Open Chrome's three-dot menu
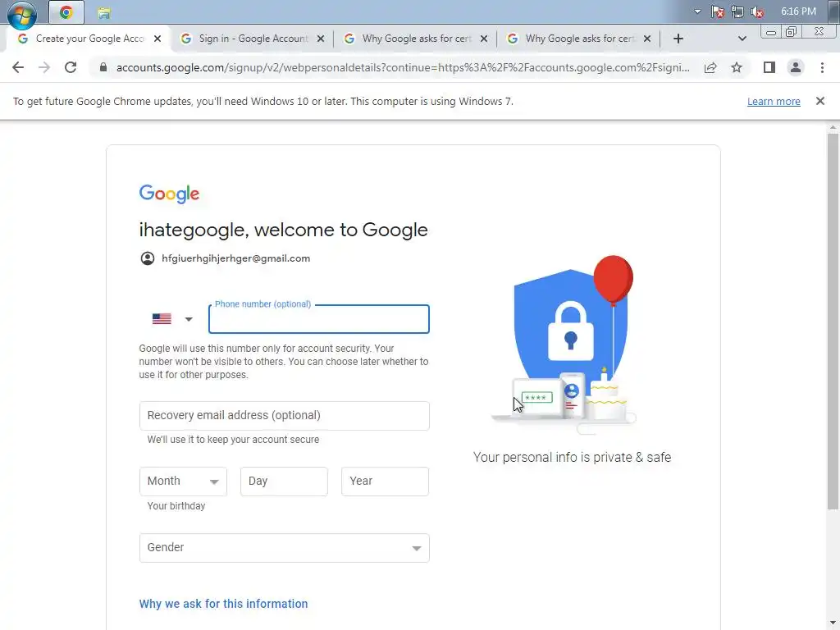Viewport: 840px width, 630px height. pyautogui.click(x=822, y=67)
